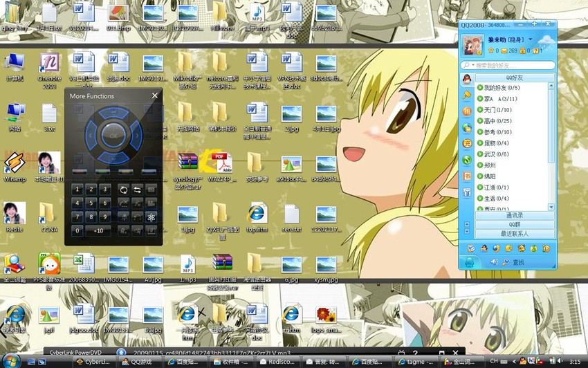
Task: Open the Windows Start button
Action: [11, 361]
